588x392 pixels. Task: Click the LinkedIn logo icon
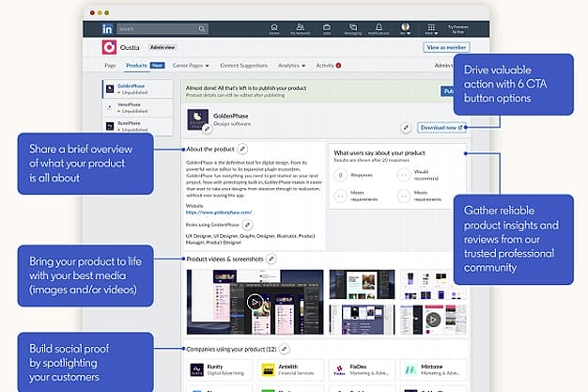coord(108,29)
